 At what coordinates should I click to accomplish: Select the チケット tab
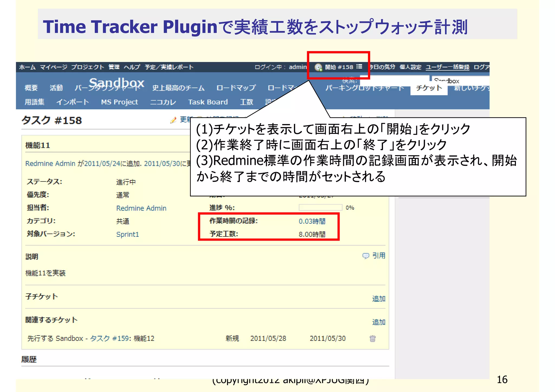pyautogui.click(x=429, y=88)
